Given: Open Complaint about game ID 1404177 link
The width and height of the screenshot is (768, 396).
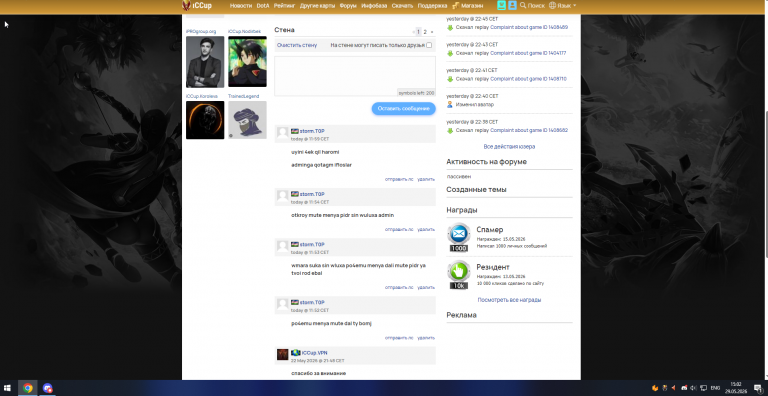Looking at the screenshot, I should (x=528, y=53).
